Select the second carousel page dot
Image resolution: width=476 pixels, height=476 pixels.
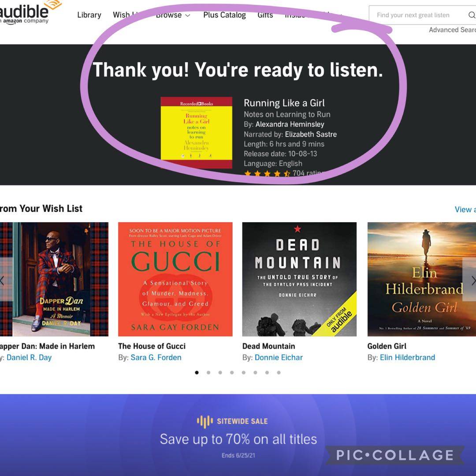[x=208, y=372]
